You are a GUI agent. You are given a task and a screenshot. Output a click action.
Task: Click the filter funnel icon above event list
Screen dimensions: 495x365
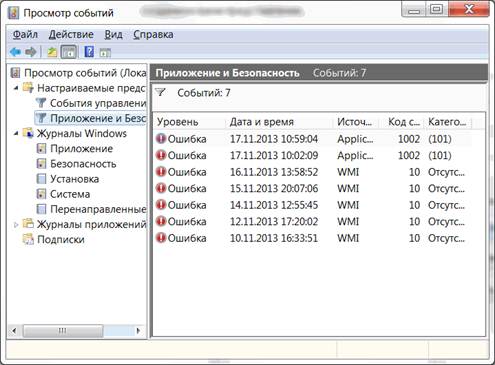pyautogui.click(x=161, y=92)
